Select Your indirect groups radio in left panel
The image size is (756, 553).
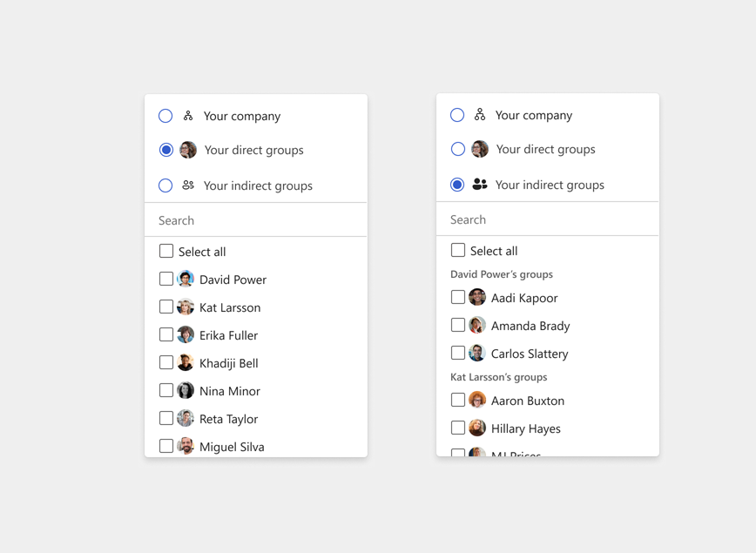pyautogui.click(x=165, y=185)
